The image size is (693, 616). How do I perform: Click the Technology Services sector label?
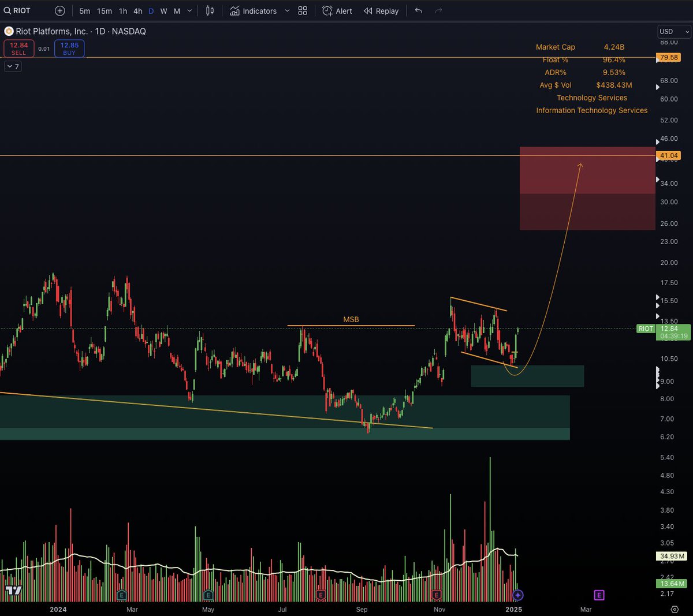coord(592,98)
